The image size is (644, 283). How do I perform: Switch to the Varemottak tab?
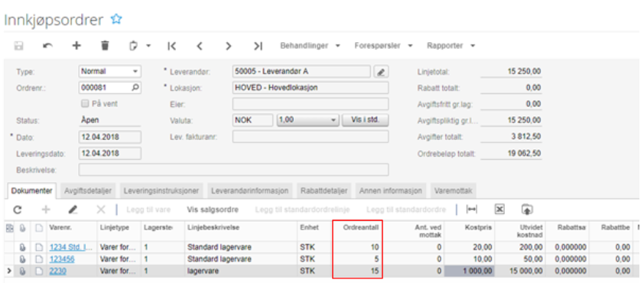point(454,191)
